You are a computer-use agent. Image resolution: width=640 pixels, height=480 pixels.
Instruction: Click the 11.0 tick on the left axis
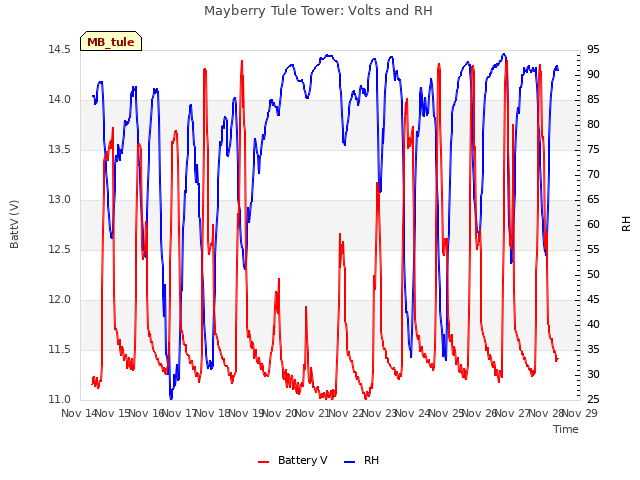pyautogui.click(x=59, y=399)
